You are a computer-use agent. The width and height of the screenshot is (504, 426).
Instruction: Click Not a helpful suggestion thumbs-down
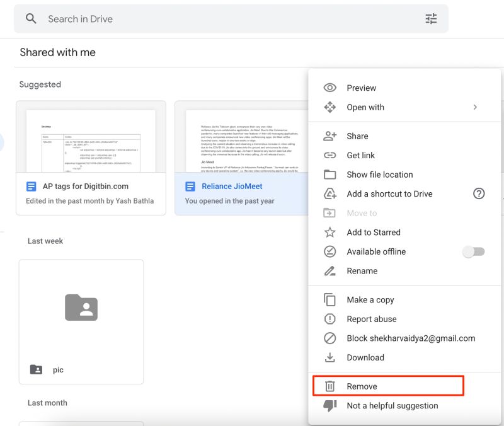tap(330, 406)
